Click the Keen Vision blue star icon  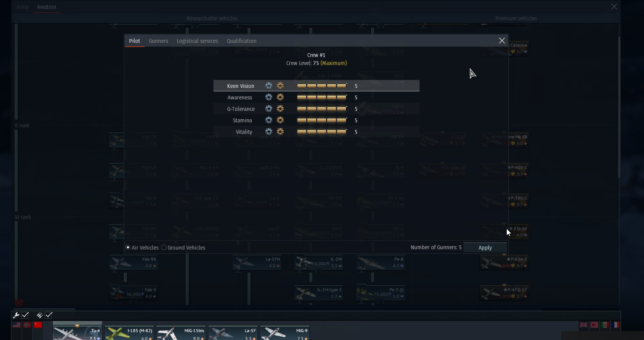point(269,86)
